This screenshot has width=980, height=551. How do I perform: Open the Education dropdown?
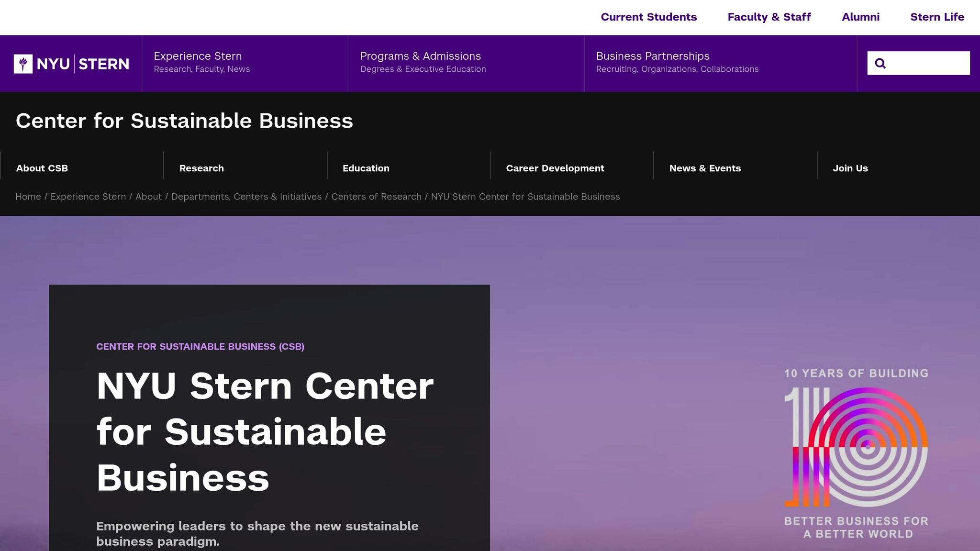click(366, 168)
